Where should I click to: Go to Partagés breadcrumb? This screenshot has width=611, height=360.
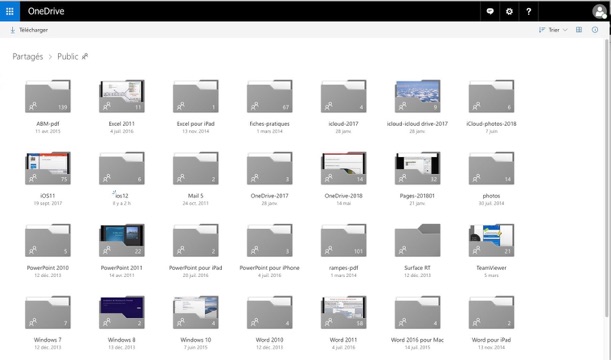pyautogui.click(x=28, y=56)
